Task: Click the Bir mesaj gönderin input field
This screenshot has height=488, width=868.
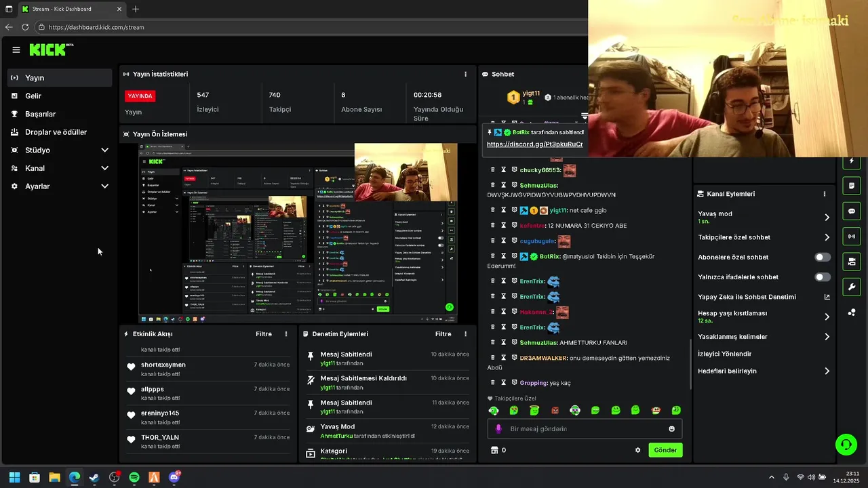Action: click(x=585, y=429)
